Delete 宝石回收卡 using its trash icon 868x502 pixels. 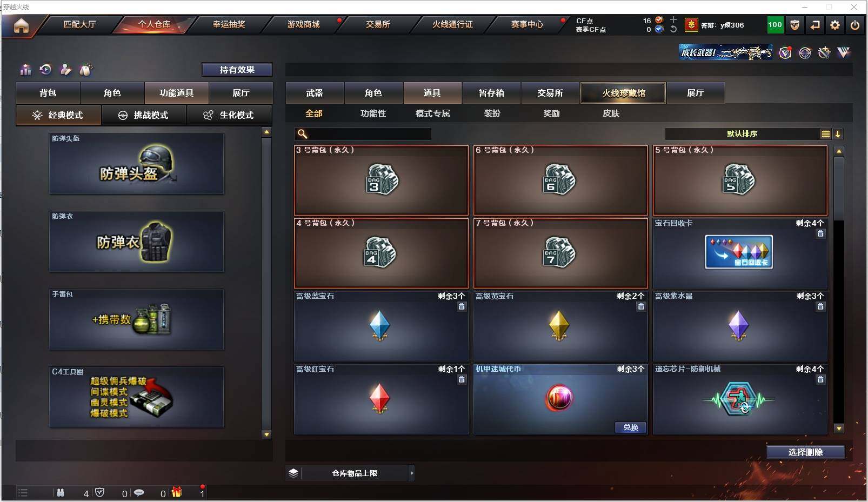[820, 233]
